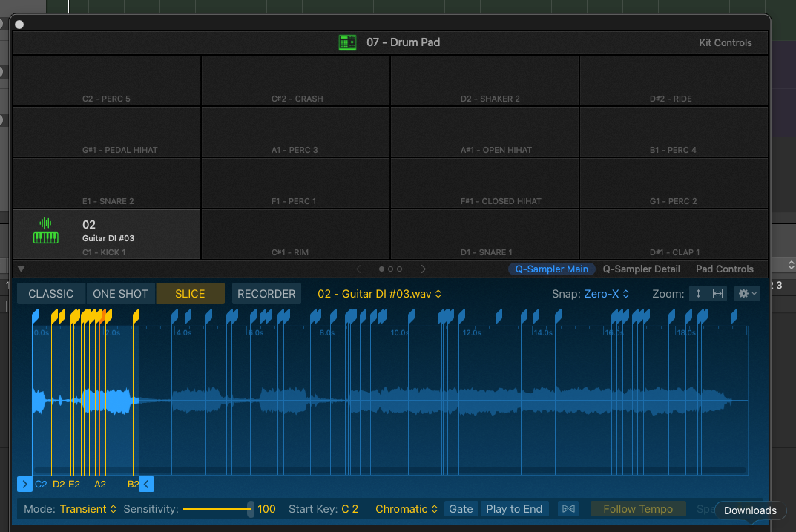The height and width of the screenshot is (532, 796).
Task: Click the waveform horizontal scrollbar
Action: coord(390,470)
